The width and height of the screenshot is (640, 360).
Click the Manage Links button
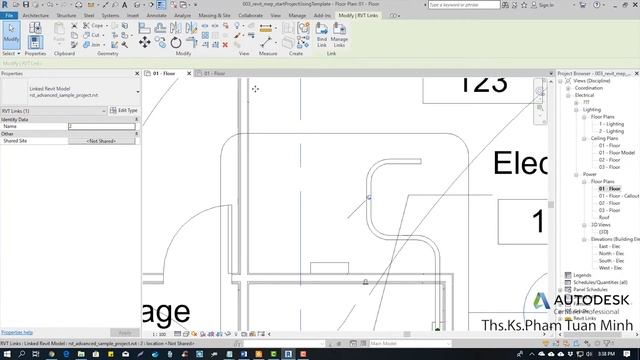[x=339, y=35]
